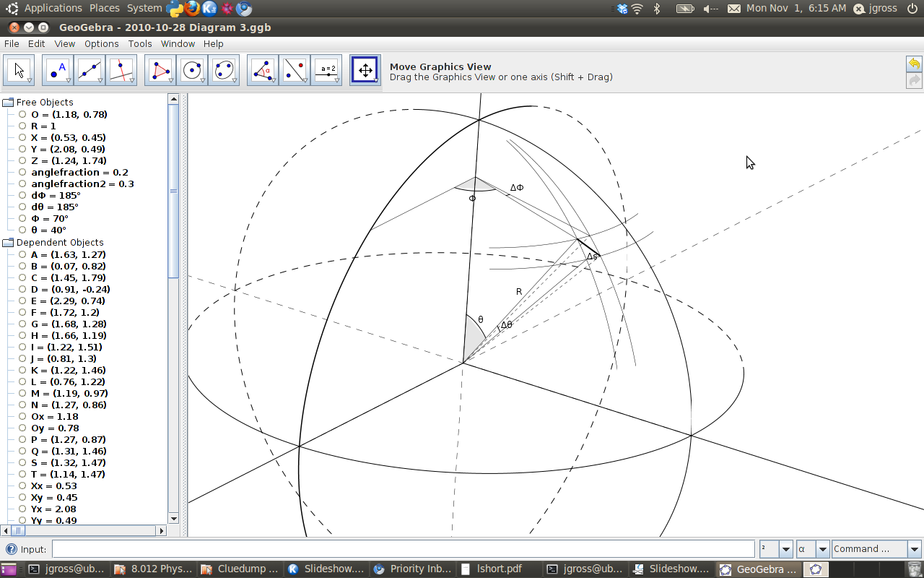Viewport: 924px width, 578px height.
Task: Select the Perpendicular Line tool
Action: tap(121, 70)
